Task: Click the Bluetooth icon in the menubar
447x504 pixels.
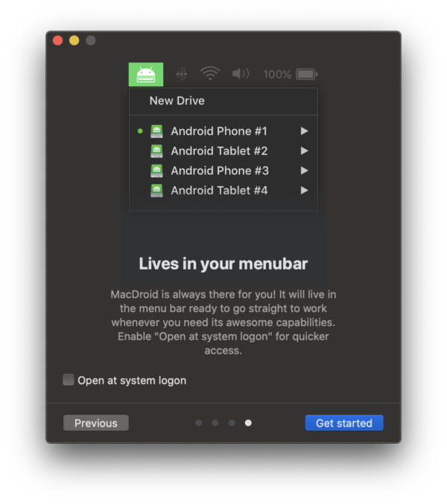Action: [x=182, y=74]
